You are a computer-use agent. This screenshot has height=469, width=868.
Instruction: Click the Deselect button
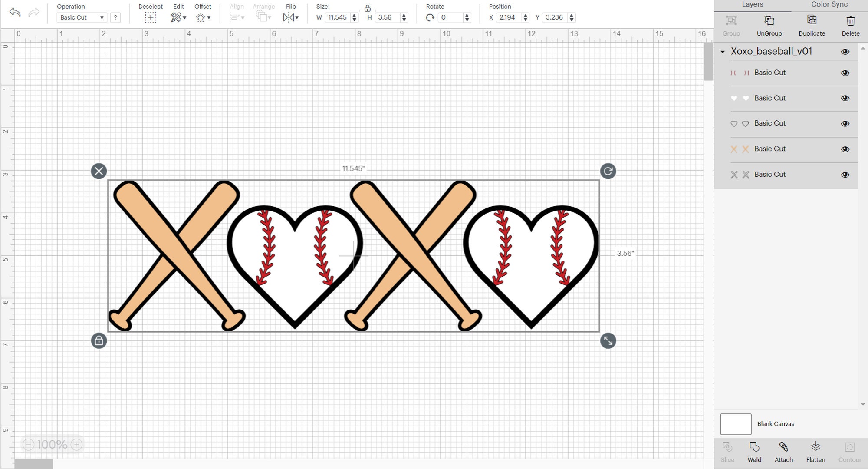150,17
